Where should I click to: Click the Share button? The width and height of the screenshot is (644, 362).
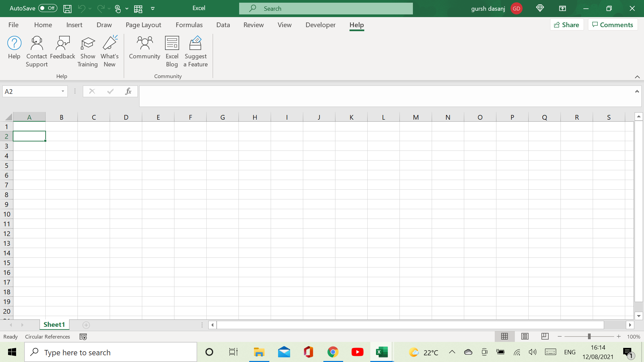coord(567,25)
